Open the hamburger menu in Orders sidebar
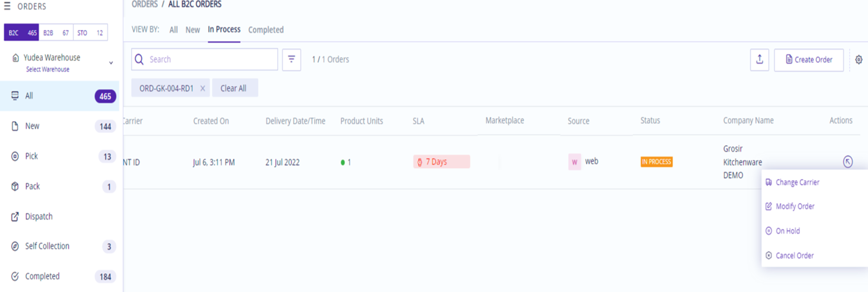Viewport: 868px width, 292px height. (7, 6)
